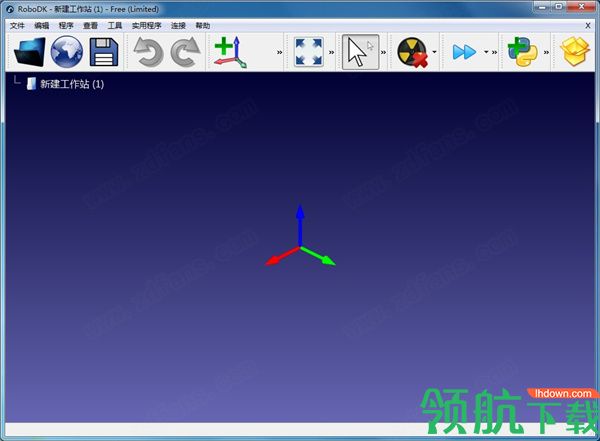Expand toolbar overflow after reference frame icon
This screenshot has width=600, height=441.
tap(279, 52)
